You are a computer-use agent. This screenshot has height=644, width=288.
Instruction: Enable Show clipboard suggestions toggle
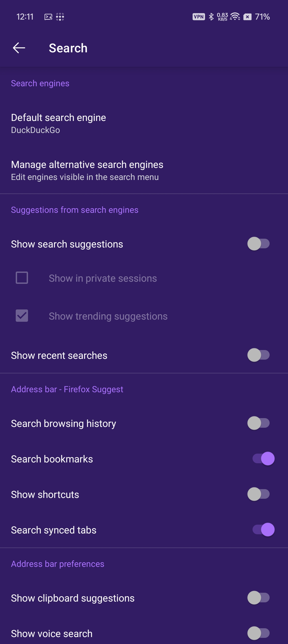point(258,598)
